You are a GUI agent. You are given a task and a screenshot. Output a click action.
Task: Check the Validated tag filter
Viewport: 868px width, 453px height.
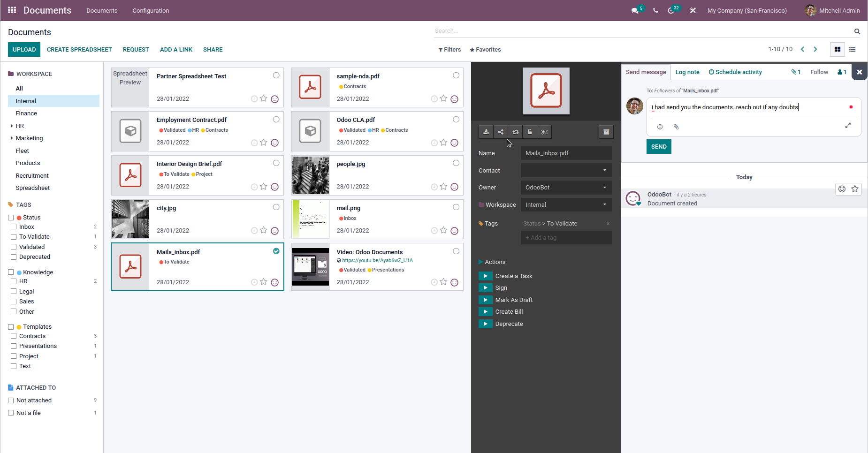[14, 247]
